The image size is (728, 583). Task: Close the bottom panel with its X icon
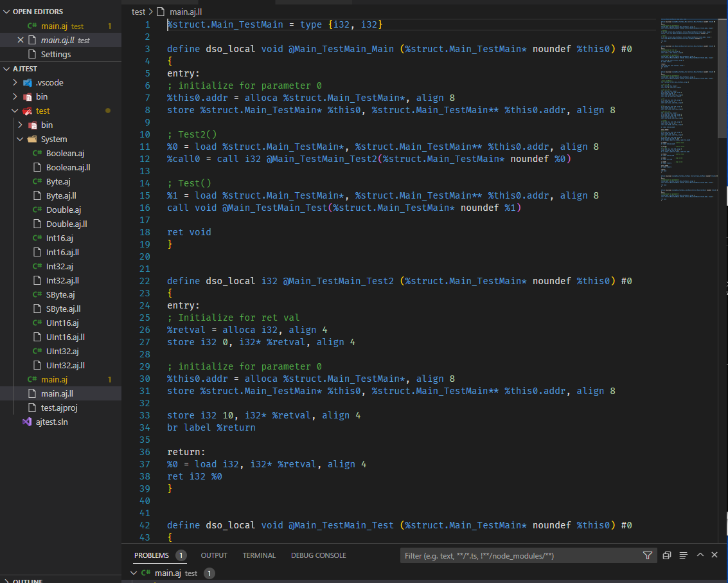pos(714,555)
